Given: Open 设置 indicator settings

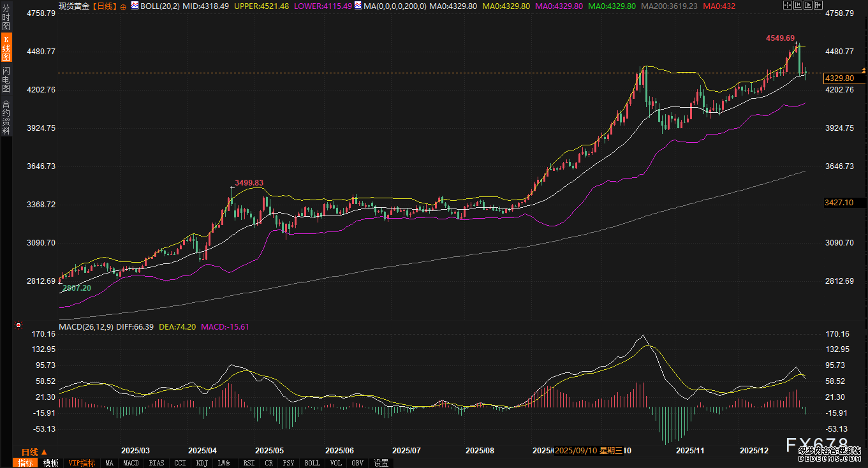Looking at the screenshot, I should 381,463.
